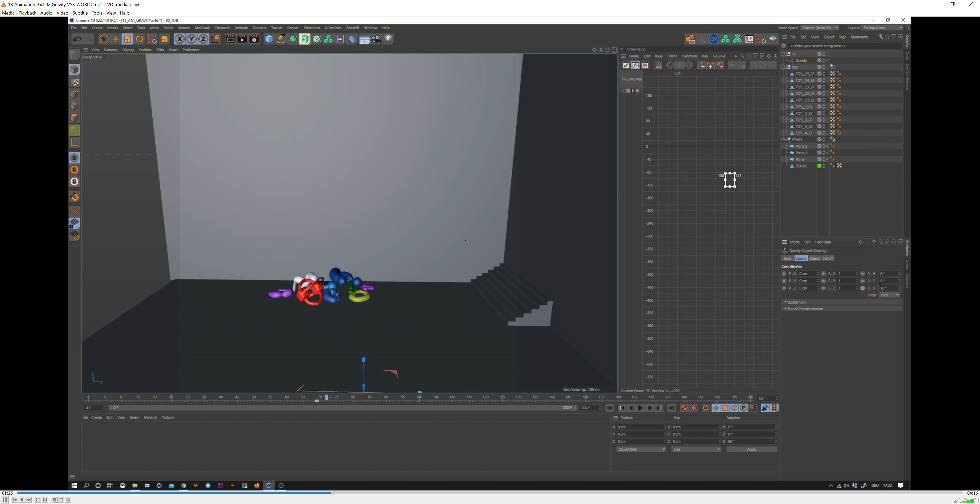The height and width of the screenshot is (504, 980).
Task: Collapse the SIM group in Object Manager
Action: coord(783,67)
